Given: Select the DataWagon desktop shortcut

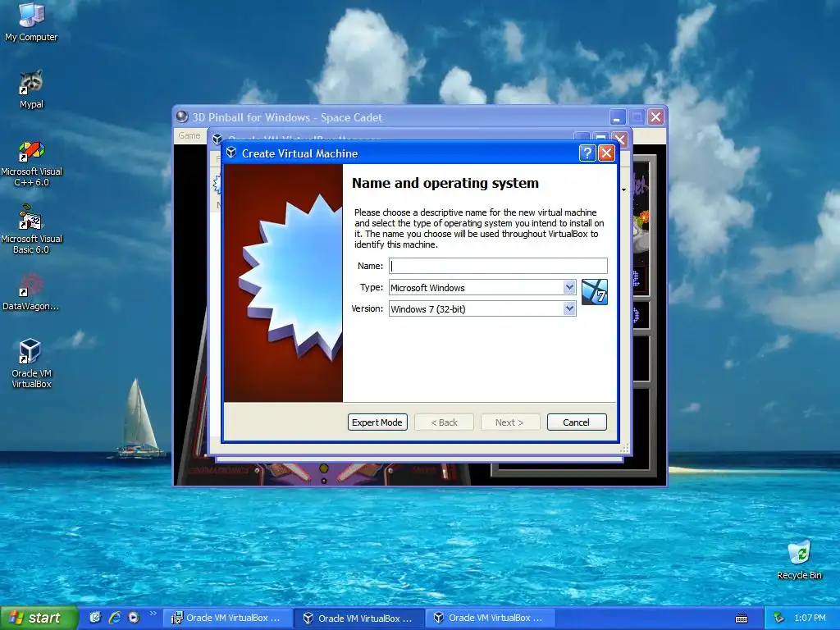Looking at the screenshot, I should click(x=31, y=292).
